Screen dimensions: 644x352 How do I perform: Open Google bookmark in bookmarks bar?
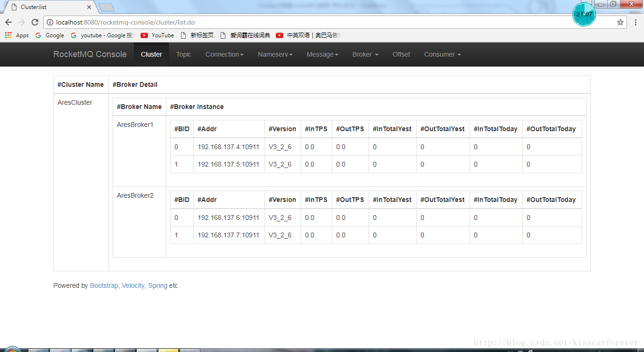(x=50, y=35)
